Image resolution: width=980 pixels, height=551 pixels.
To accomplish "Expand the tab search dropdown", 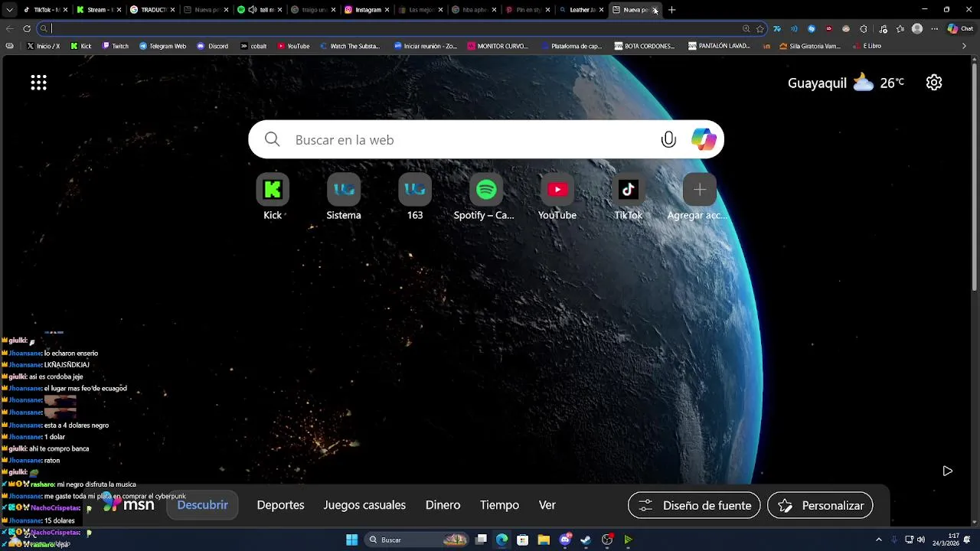I will tap(10, 10).
